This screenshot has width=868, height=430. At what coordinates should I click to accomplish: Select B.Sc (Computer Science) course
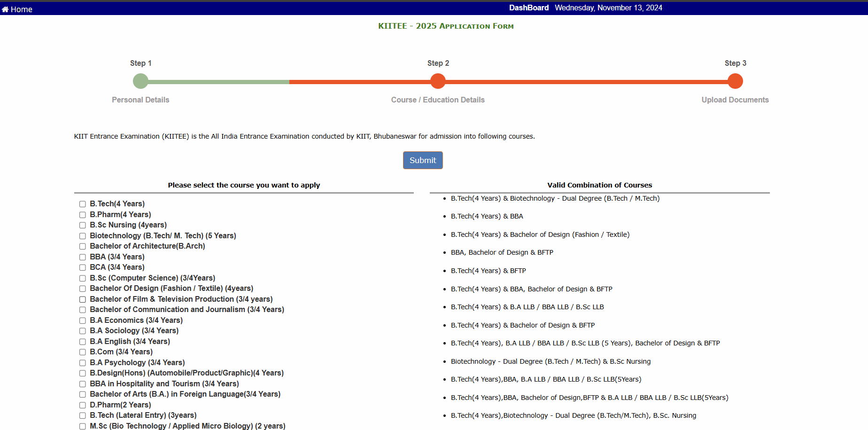click(83, 278)
